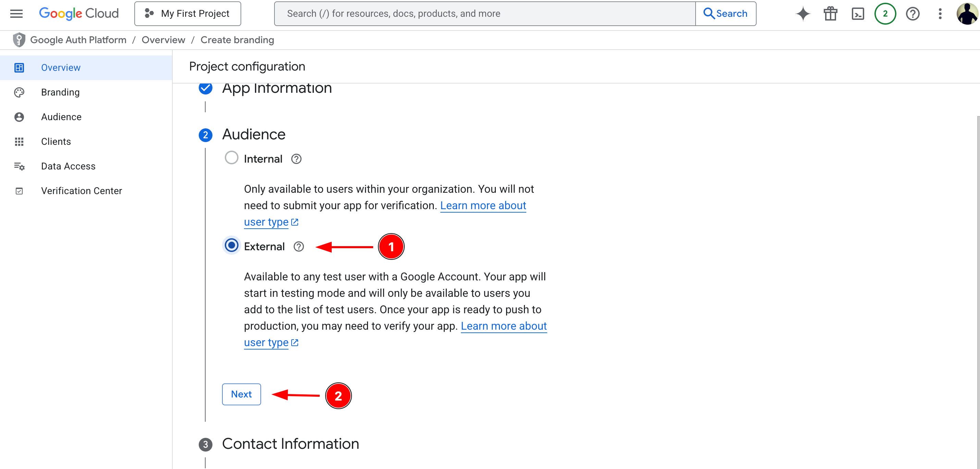This screenshot has width=980, height=469.
Task: Click the Search button
Action: pyautogui.click(x=725, y=14)
